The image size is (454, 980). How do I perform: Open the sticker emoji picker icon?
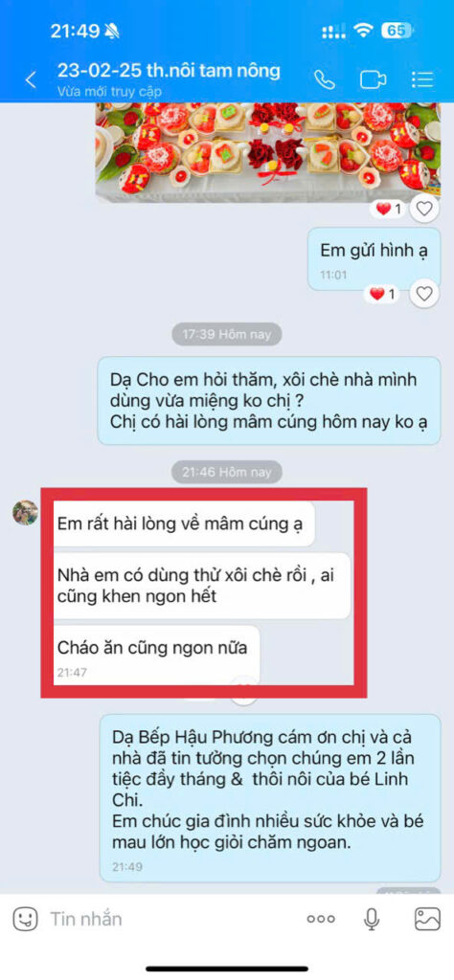pyautogui.click(x=25, y=919)
